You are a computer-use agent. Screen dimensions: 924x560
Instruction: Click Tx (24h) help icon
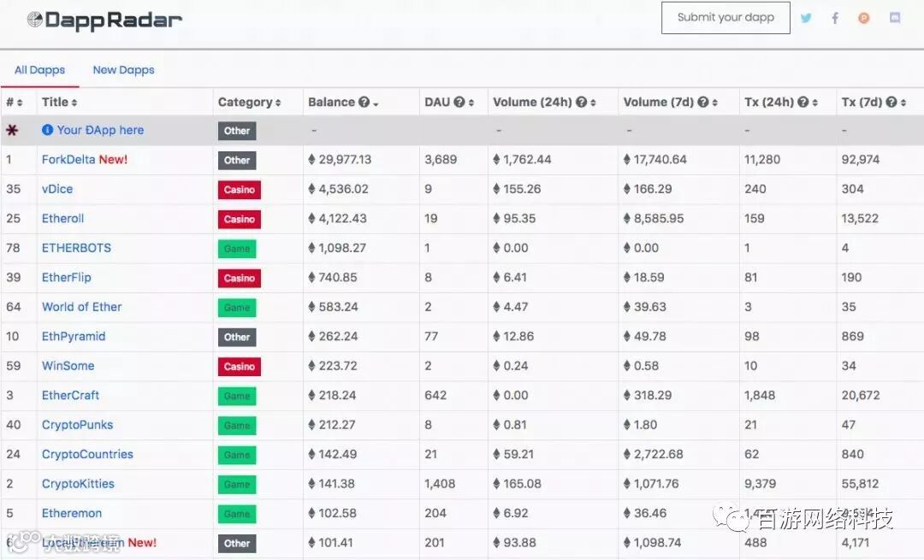click(x=803, y=102)
